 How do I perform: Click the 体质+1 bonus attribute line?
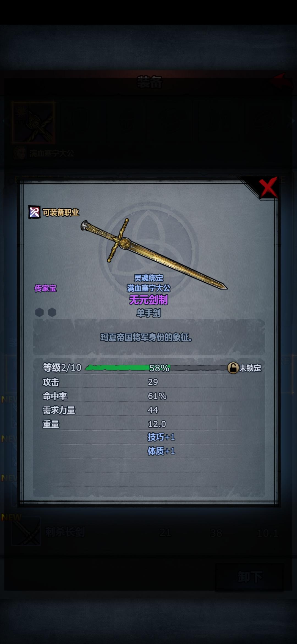161,451
